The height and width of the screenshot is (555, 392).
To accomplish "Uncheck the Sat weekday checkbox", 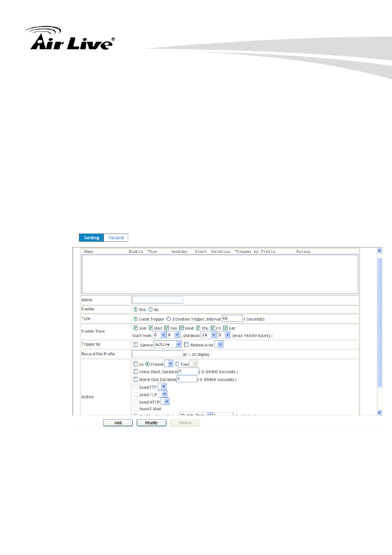I will pos(225,328).
